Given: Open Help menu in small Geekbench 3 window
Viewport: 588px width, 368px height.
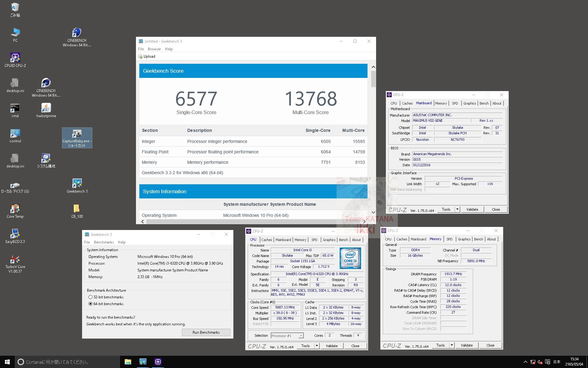Looking at the screenshot, I should coord(122,242).
